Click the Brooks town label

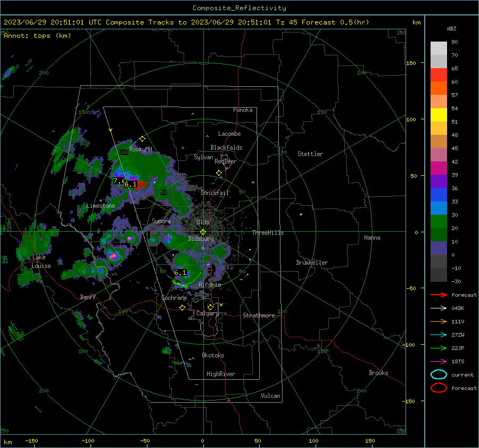[x=378, y=373]
